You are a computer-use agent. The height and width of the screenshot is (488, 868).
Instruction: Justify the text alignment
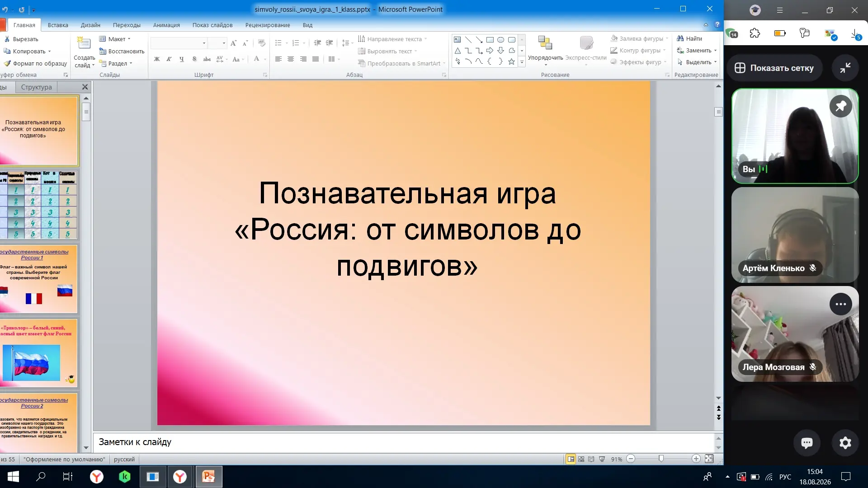pos(316,59)
